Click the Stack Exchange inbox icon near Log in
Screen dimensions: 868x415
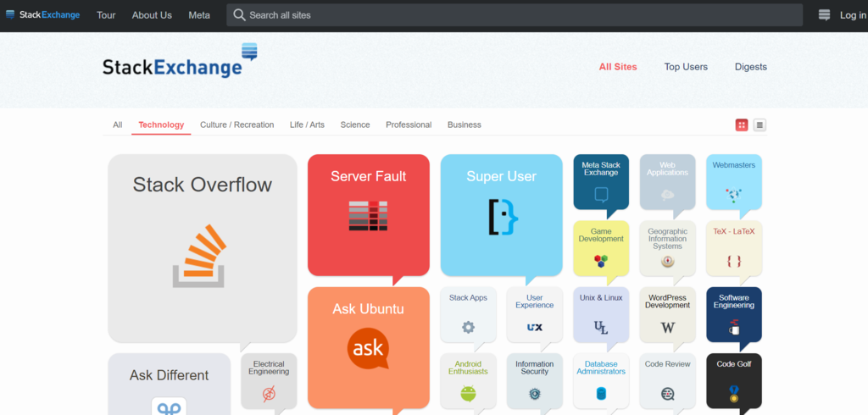824,15
